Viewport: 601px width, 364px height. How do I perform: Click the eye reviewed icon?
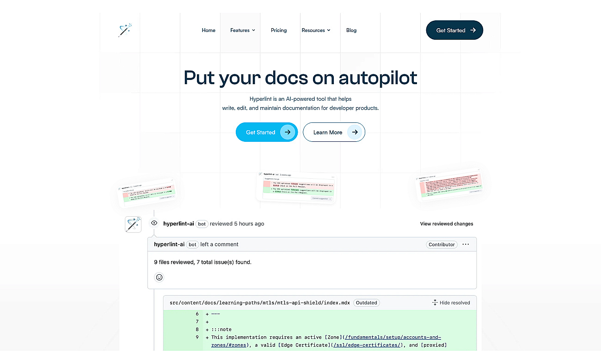tap(154, 223)
